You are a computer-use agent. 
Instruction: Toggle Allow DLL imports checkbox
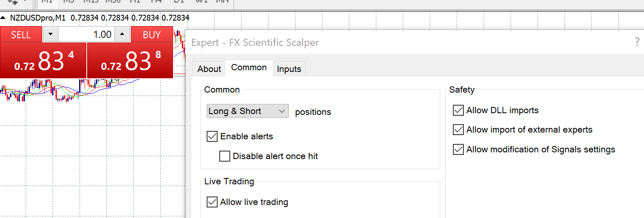tap(458, 110)
